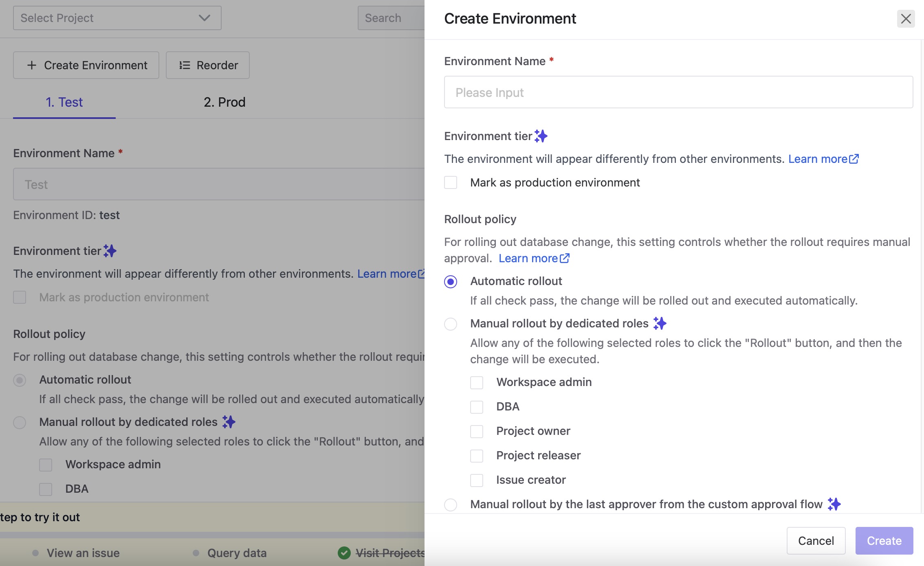Click the Environment Name input field

pyautogui.click(x=678, y=92)
